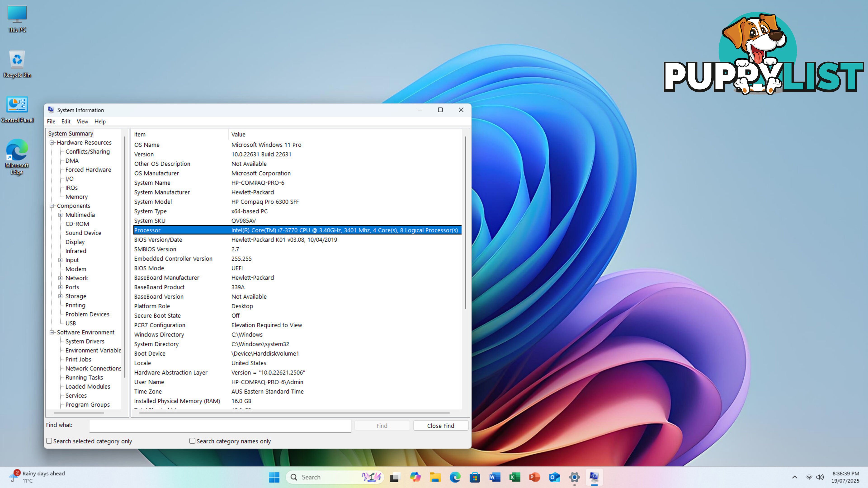Click the Item column header

(180, 134)
